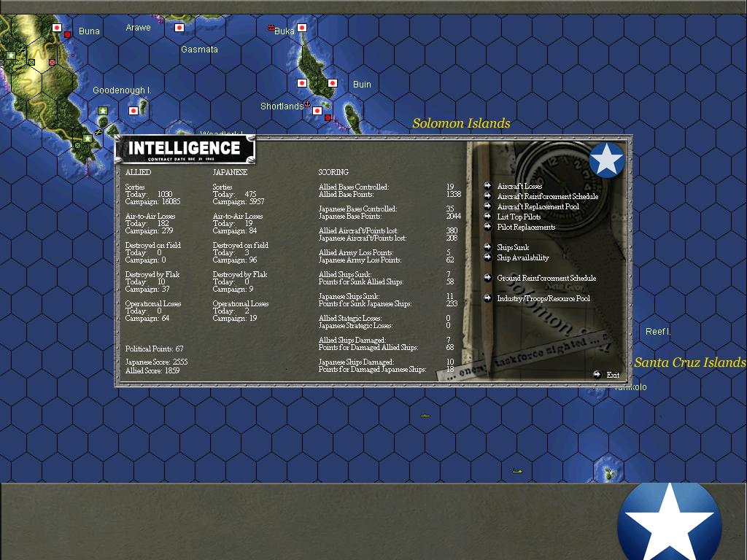
Task: Open the Aircraft Losses report
Action: coord(519,186)
